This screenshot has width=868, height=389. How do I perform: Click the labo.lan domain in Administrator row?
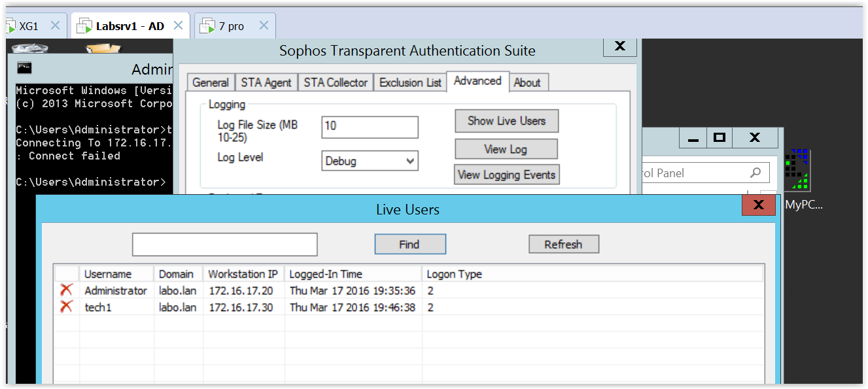[x=178, y=290]
